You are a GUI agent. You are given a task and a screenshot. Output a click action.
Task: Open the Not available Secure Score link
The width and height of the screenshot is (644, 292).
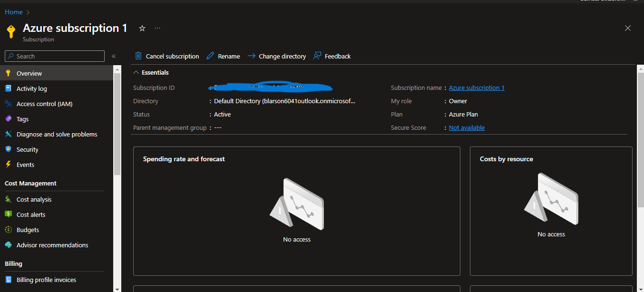(466, 127)
